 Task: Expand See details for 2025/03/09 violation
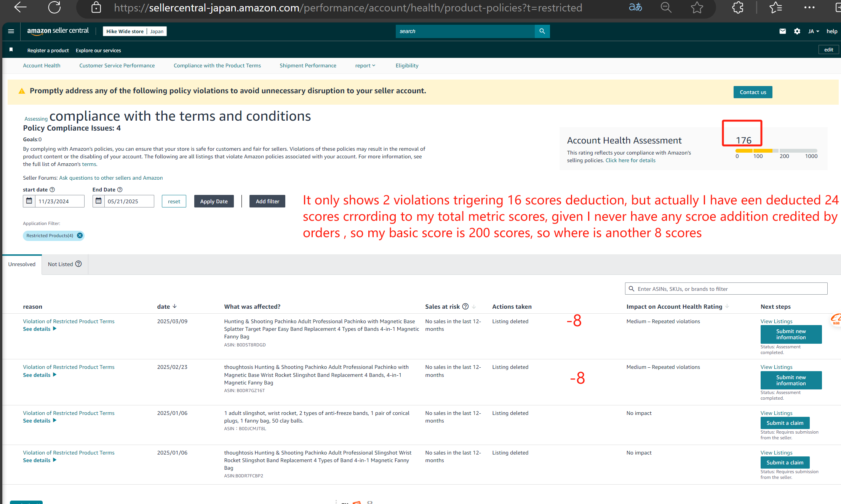[40, 329]
